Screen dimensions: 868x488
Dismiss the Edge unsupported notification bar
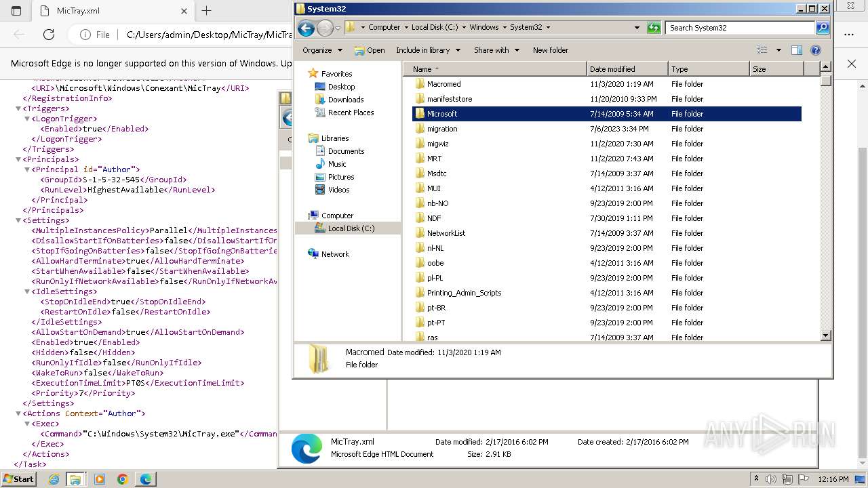point(852,64)
